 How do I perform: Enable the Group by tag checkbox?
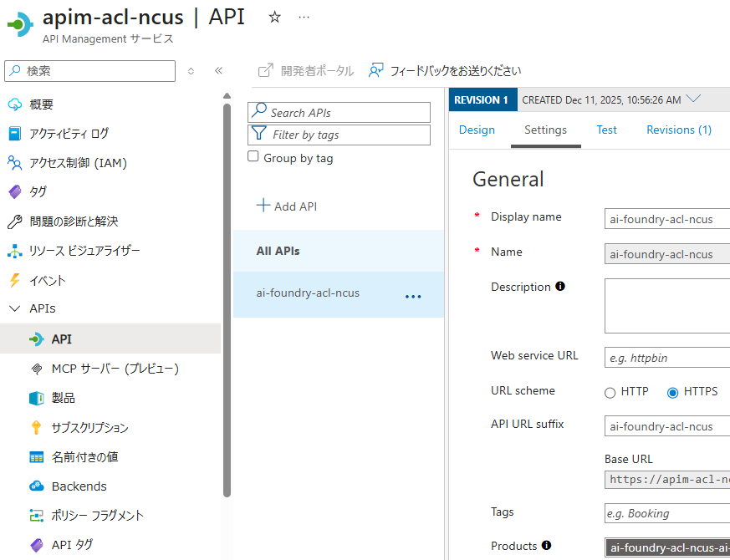coord(253,157)
